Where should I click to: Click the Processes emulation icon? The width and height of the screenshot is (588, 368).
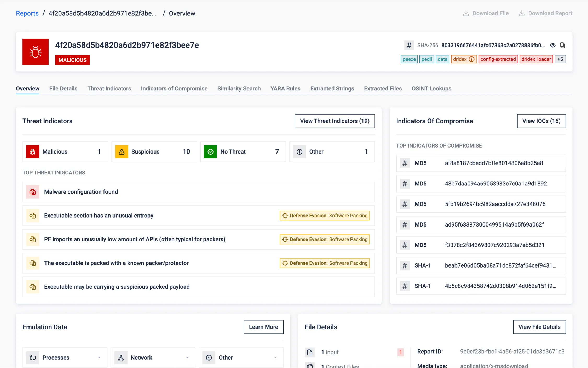point(33,358)
